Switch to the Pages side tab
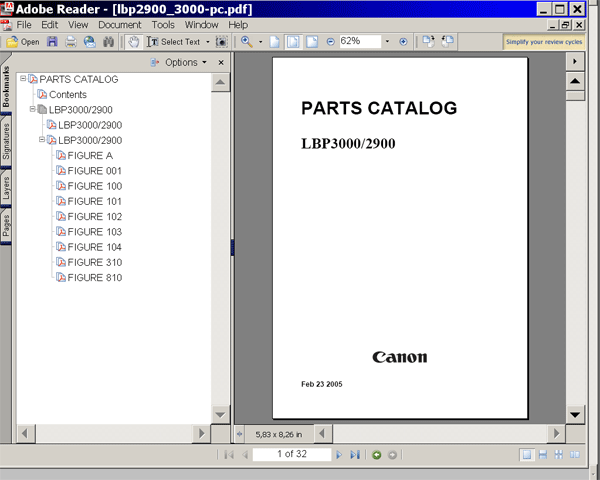This screenshot has width=600, height=480. pos(6,226)
